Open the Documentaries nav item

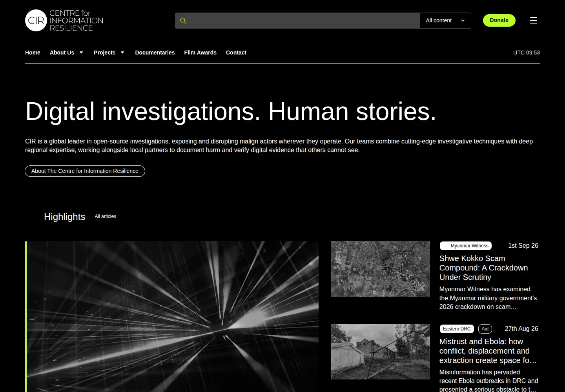point(155,53)
